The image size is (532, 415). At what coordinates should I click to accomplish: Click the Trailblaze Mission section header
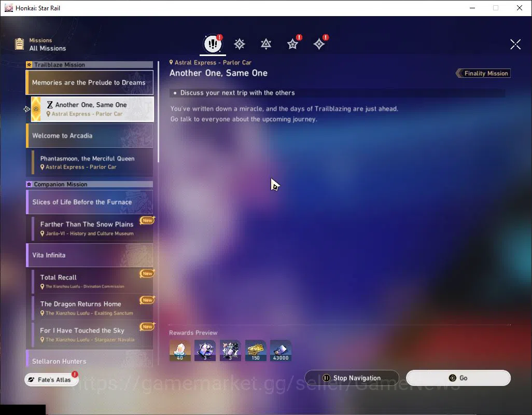pyautogui.click(x=90, y=64)
